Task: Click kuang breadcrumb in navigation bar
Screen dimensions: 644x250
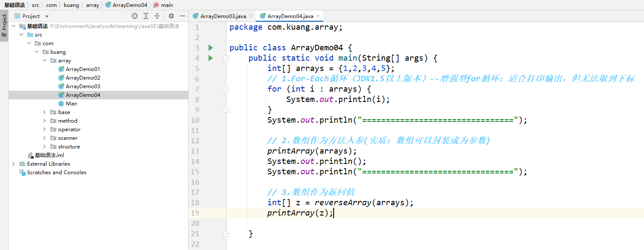Action: [71, 5]
